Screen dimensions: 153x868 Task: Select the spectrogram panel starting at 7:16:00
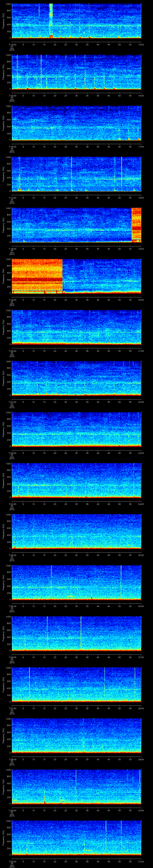[x=76, y=123]
